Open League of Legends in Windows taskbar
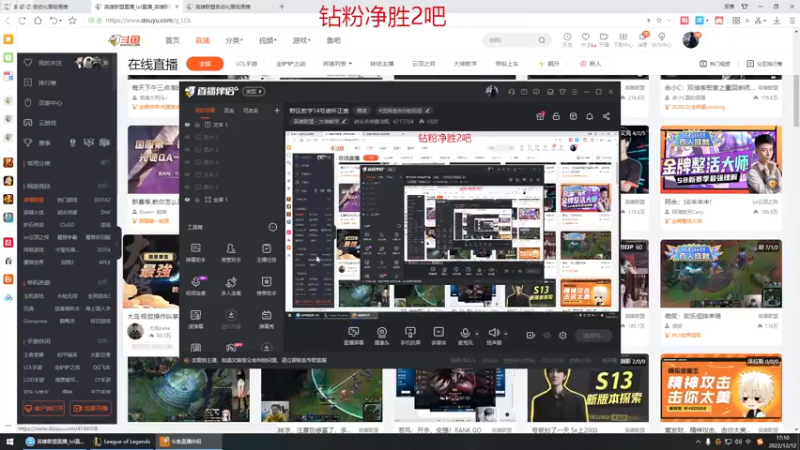Viewport: 800px width, 450px height. click(122, 441)
